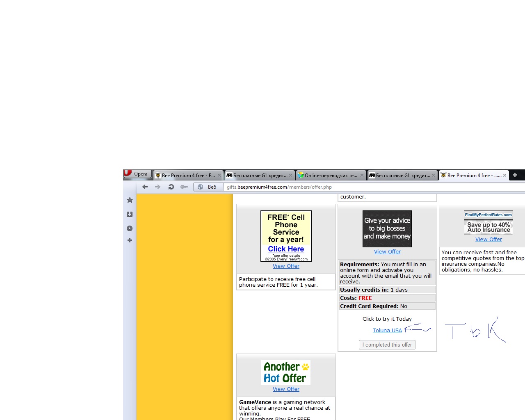Click the FREE Cell Phone Service banner
Viewport: 525px width, 420px height.
286,236
